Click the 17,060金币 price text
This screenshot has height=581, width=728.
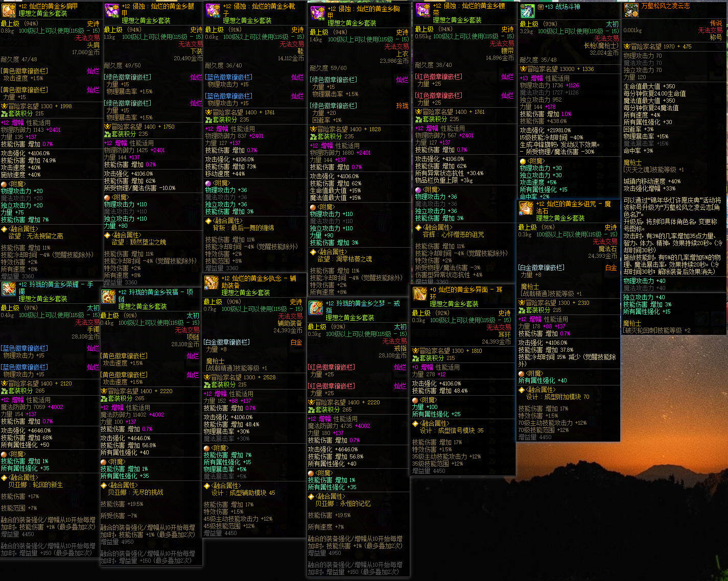86,53
